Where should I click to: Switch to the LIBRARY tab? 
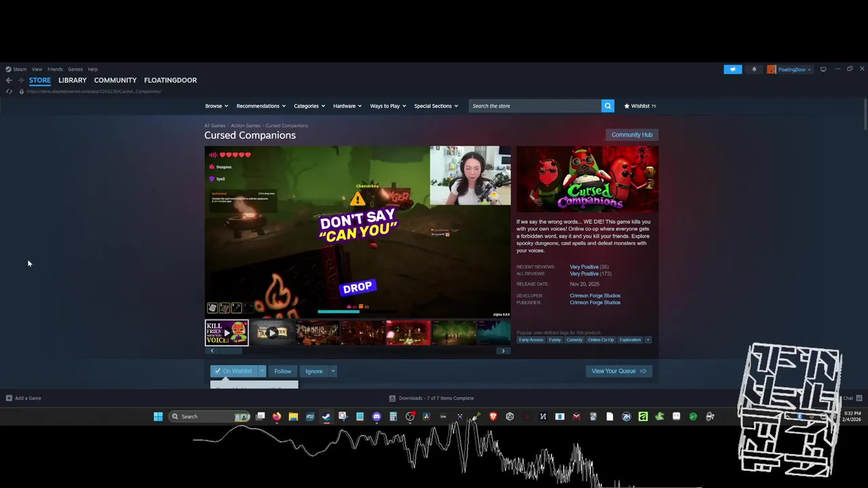tap(73, 80)
